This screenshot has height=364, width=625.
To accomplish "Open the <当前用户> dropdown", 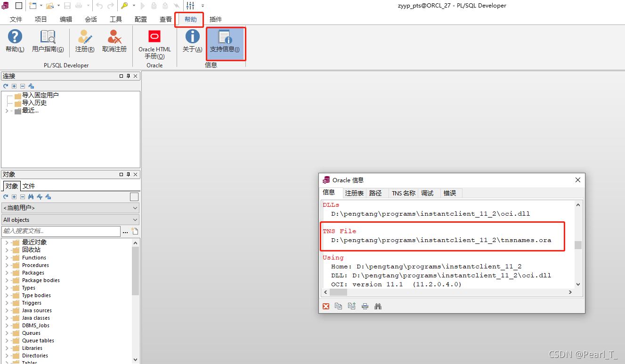I will [x=70, y=208].
